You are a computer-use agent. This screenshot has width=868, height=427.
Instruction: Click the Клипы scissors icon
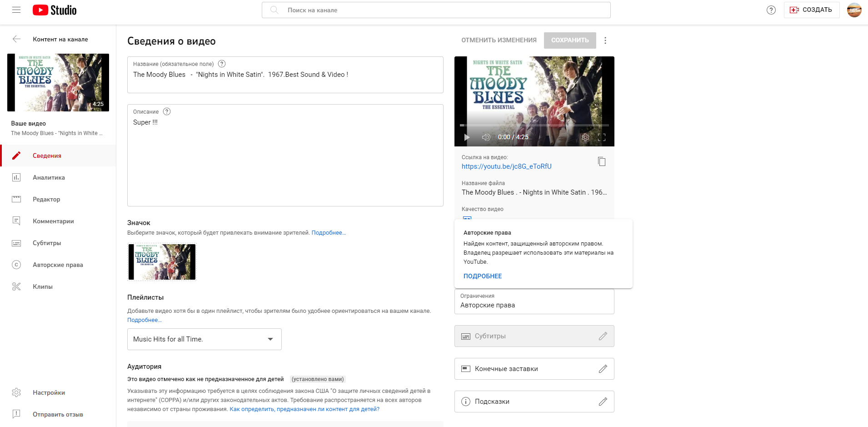(x=16, y=286)
